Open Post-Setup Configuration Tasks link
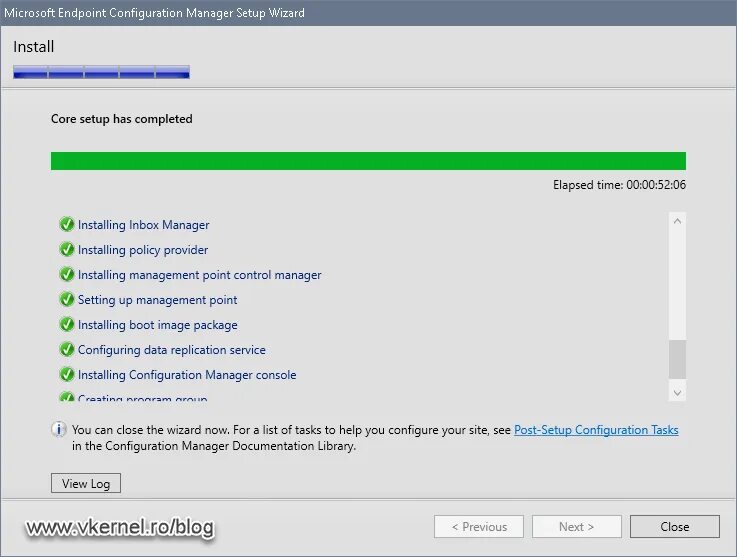Viewport: 737px width, 557px height. (x=596, y=430)
